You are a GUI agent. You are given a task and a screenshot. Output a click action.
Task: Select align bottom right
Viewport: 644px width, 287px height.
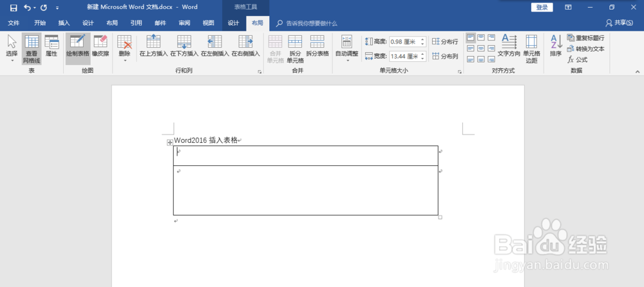(491, 60)
